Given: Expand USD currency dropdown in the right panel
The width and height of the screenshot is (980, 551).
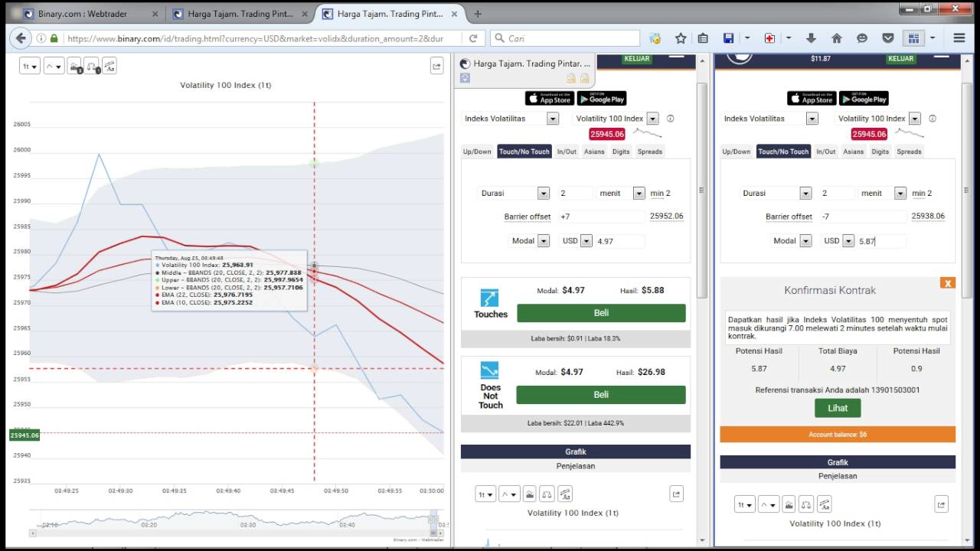Looking at the screenshot, I should [848, 241].
